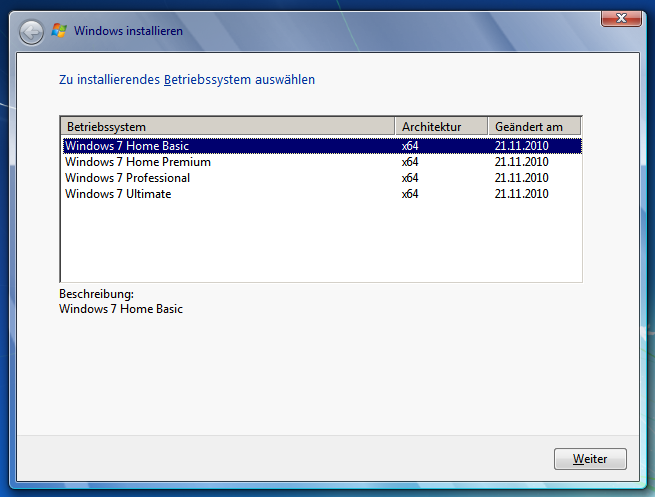Screen dimensions: 655x497
Task: Select Windows 7 Home Premium row
Action: (322, 162)
